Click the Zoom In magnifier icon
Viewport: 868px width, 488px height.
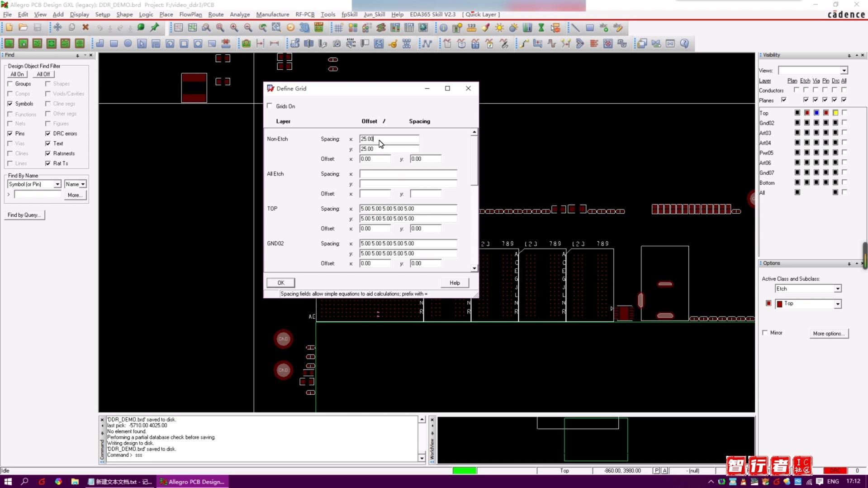click(x=234, y=28)
